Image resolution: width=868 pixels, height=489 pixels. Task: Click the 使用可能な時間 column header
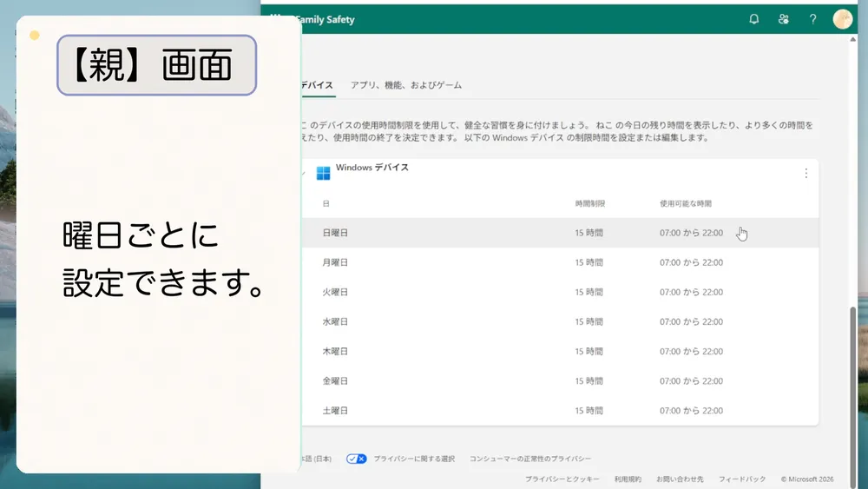[x=686, y=204]
